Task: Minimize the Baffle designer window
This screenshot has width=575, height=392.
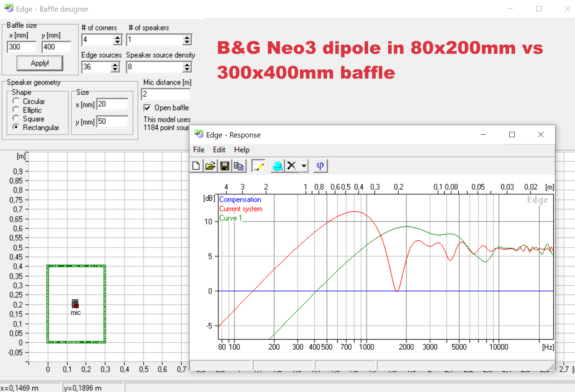Action: (510, 9)
